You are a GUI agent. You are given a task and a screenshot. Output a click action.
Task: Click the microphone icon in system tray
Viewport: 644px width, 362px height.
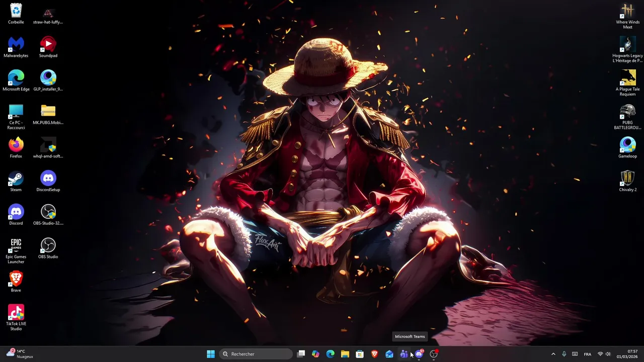click(x=564, y=354)
